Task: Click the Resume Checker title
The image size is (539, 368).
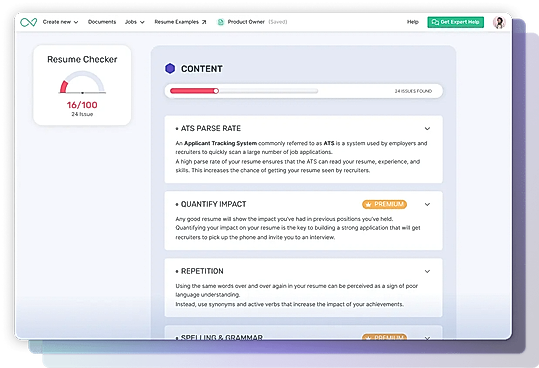Action: tap(82, 59)
